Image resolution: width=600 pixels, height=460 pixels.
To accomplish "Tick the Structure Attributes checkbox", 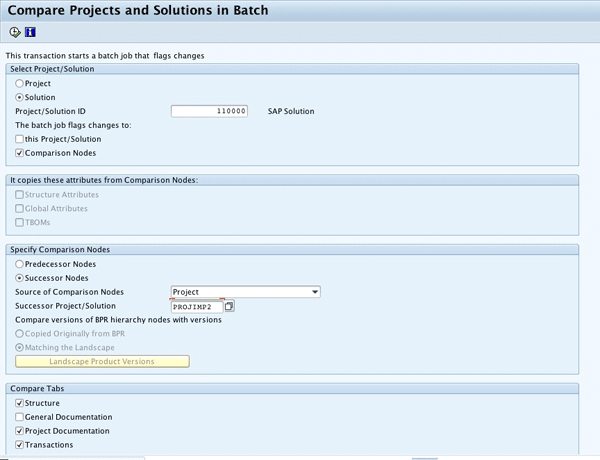I will [x=20, y=195].
